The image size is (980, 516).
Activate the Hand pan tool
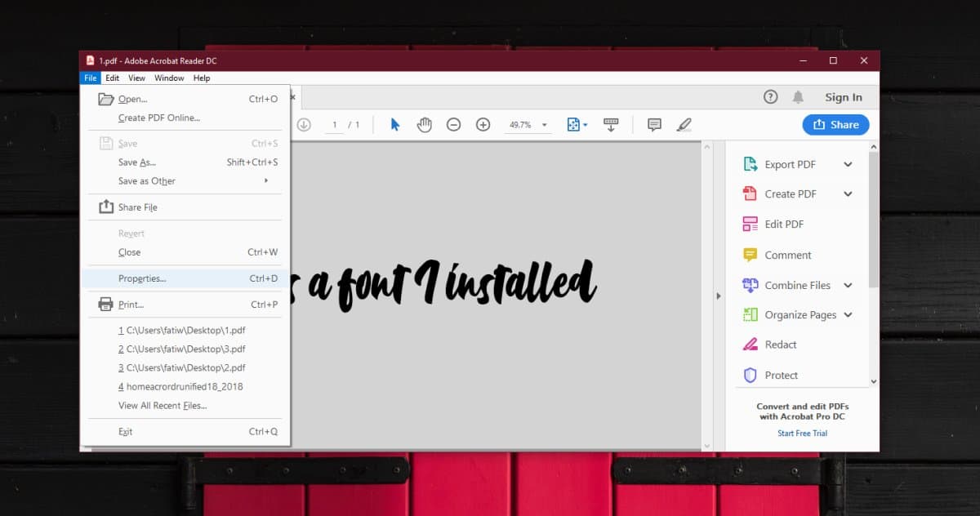point(424,124)
